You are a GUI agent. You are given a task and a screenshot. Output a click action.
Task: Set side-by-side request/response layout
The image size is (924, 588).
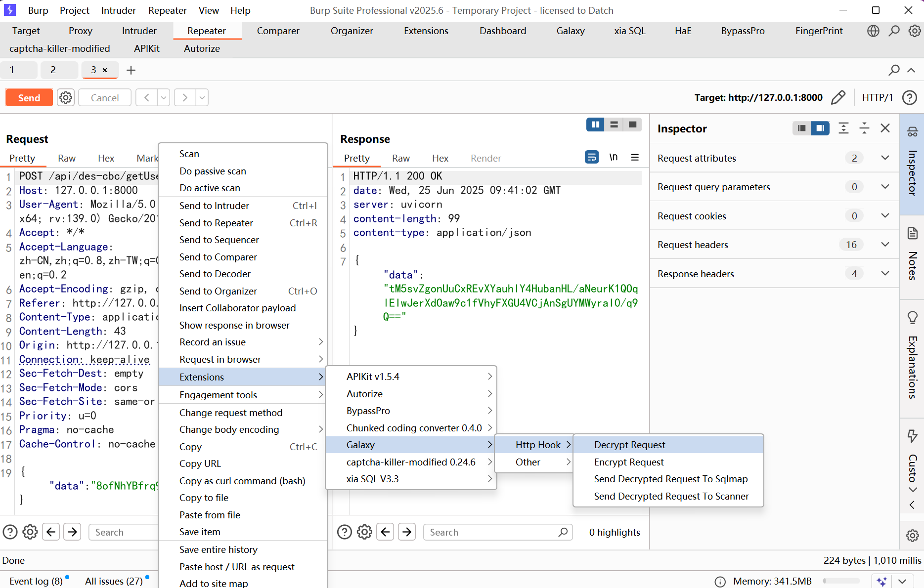click(x=595, y=125)
